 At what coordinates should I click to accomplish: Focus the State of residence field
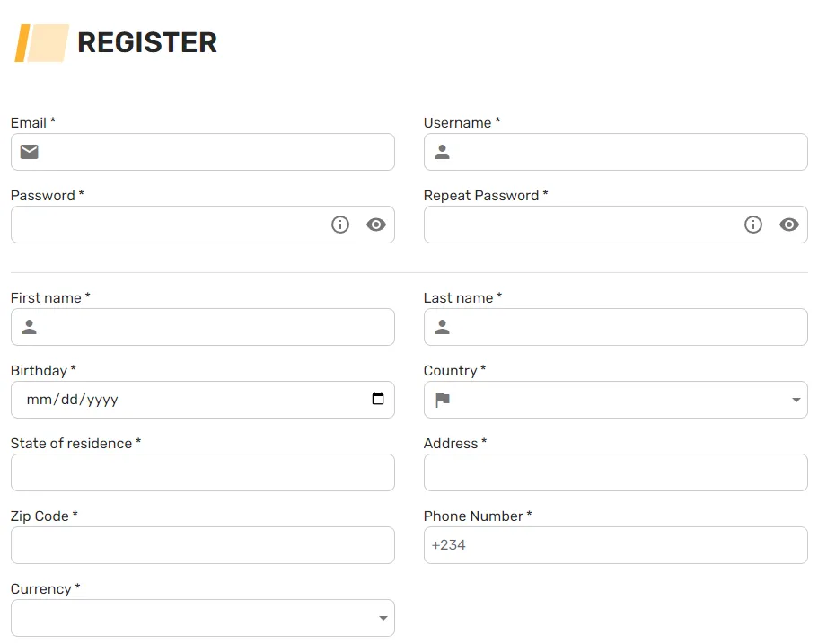tap(203, 472)
